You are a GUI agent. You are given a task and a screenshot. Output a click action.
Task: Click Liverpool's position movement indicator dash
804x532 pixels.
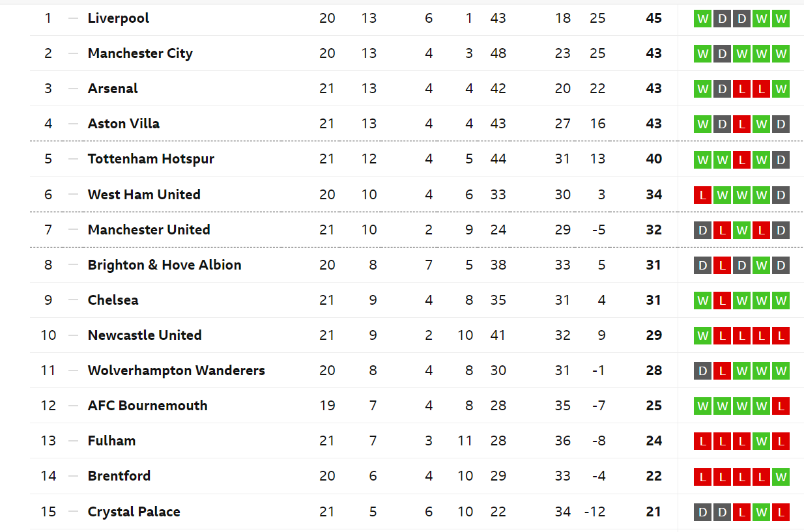[x=73, y=18]
